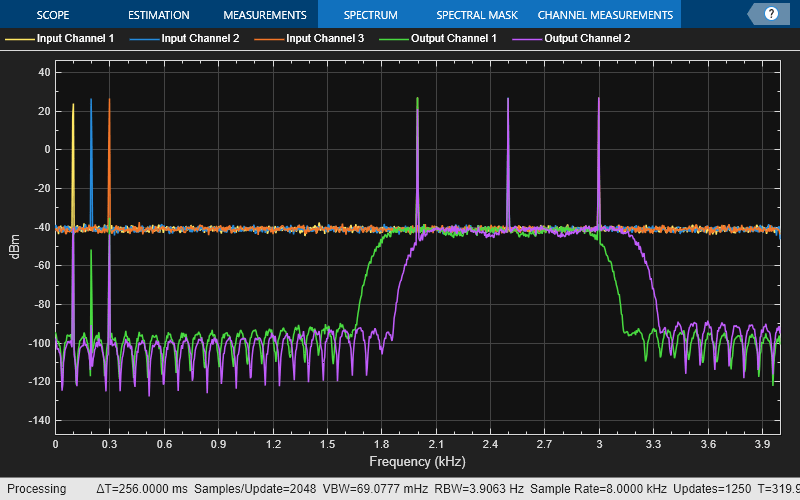Click the dBm vertical axis label
Screen dimensions: 800x500
click(14, 247)
